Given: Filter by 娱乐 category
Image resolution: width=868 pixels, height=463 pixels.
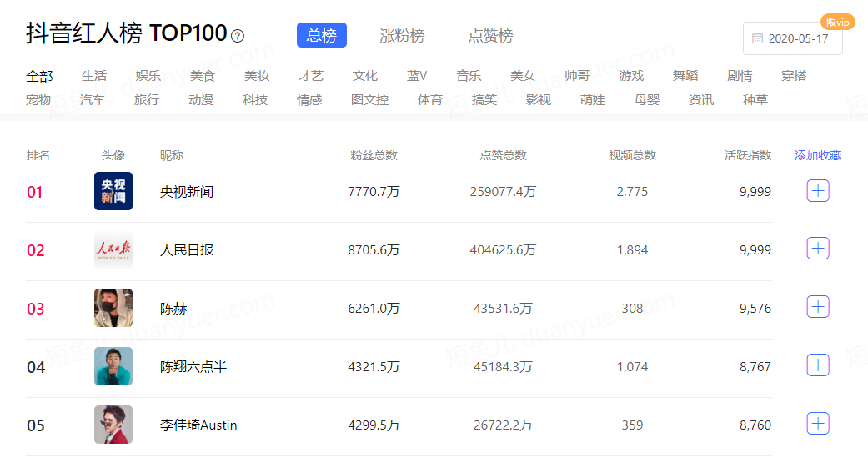Looking at the screenshot, I should click(148, 76).
